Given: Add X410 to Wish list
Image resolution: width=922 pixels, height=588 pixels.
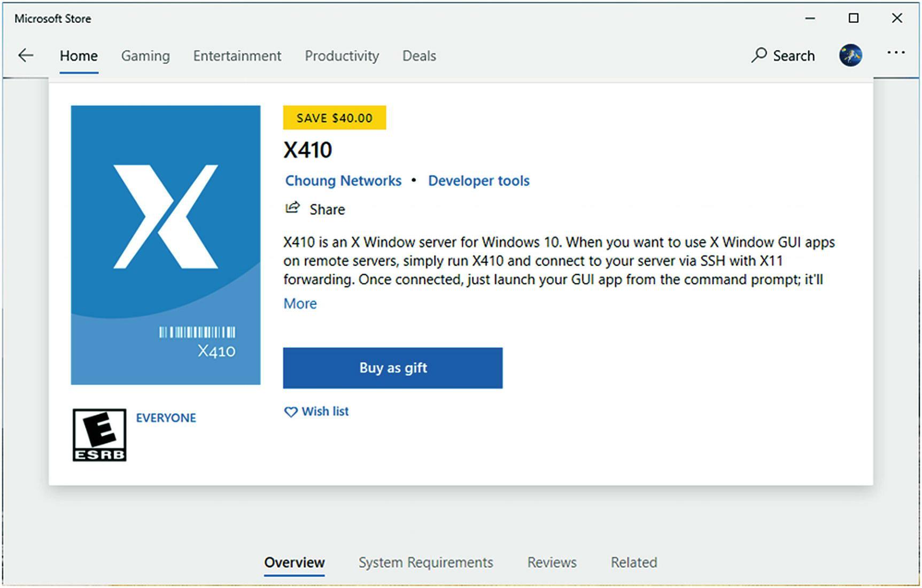Looking at the screenshot, I should click(x=316, y=412).
